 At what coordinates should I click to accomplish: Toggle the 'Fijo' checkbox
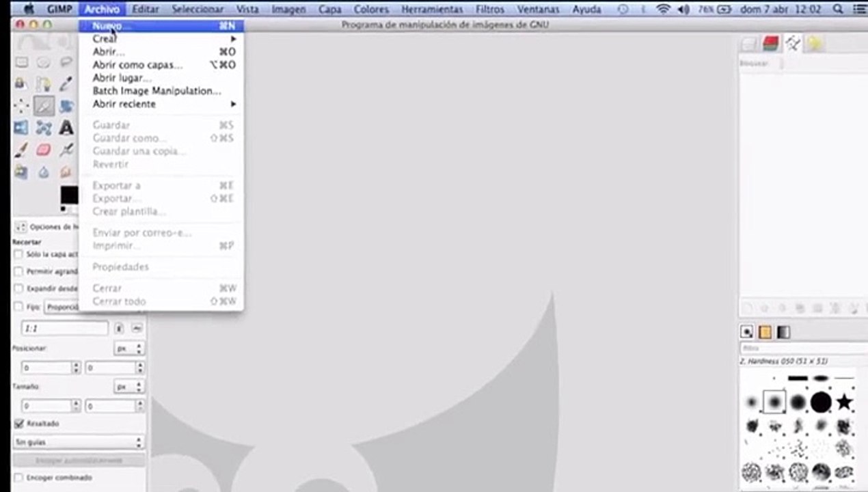[18, 307]
